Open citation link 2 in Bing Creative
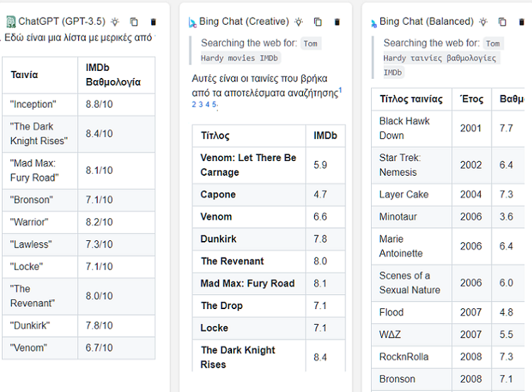Image resolution: width=532 pixels, height=392 pixels. tap(194, 104)
